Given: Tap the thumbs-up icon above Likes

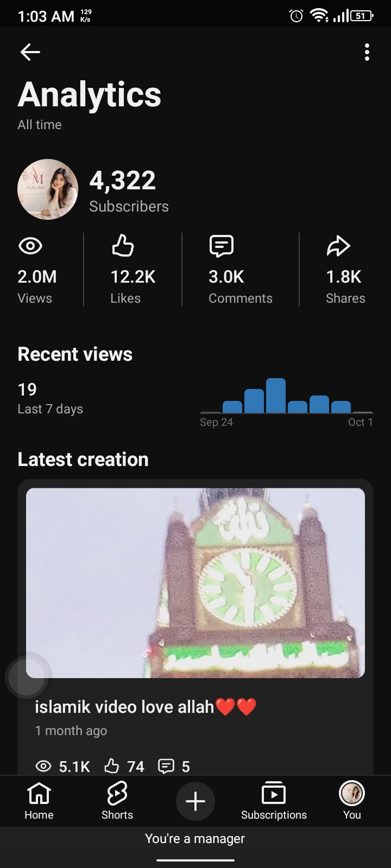Looking at the screenshot, I should point(123,246).
